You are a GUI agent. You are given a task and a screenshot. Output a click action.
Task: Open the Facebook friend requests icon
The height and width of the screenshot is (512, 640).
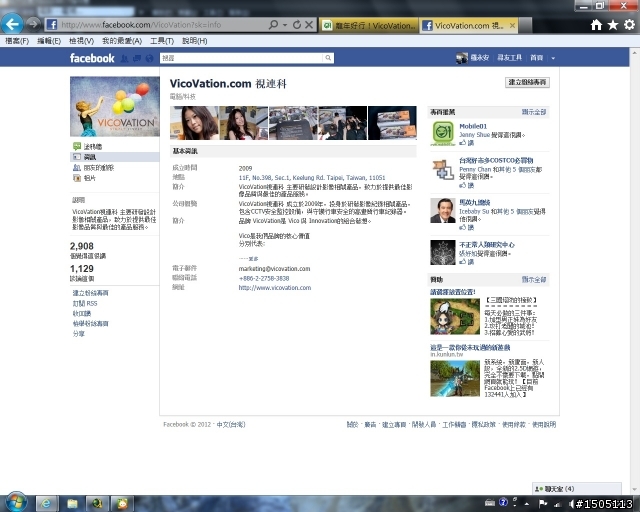point(124,58)
